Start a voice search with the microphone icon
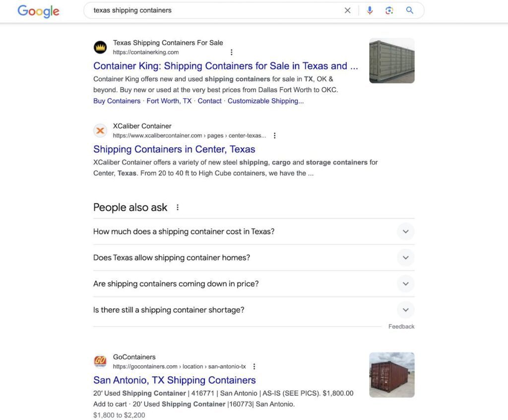This screenshot has width=508, height=420. (x=370, y=10)
